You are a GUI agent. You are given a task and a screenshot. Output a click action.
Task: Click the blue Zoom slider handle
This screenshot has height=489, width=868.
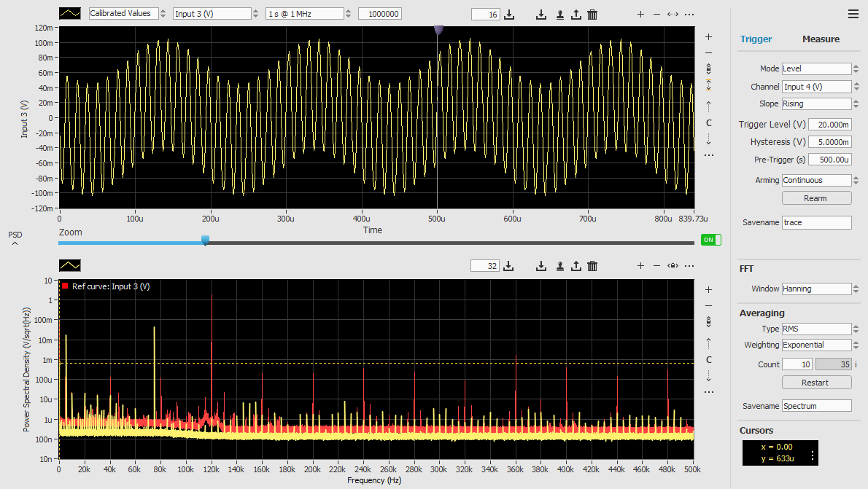point(205,239)
